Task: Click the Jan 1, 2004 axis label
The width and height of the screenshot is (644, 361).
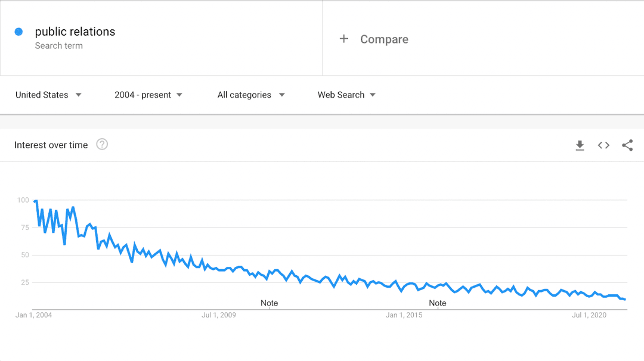Action: [x=33, y=315]
